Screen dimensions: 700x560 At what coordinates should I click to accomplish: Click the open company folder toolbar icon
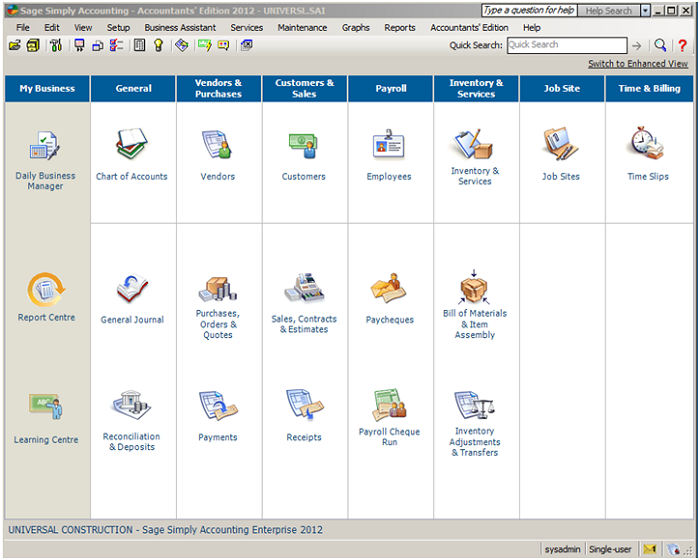click(15, 45)
